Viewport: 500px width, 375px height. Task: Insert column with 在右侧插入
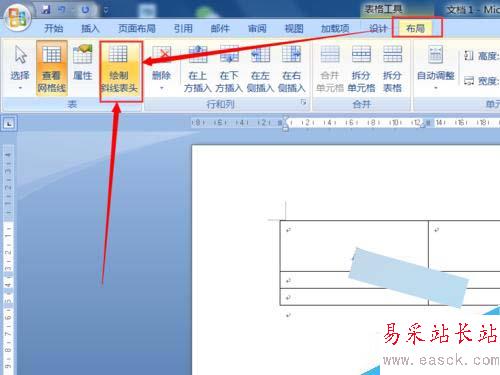(291, 68)
